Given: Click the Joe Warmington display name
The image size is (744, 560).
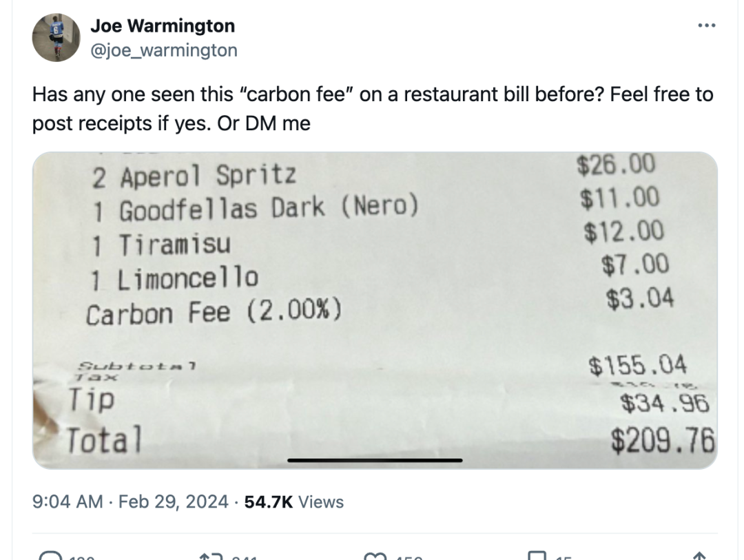Looking at the screenshot, I should click(163, 25).
